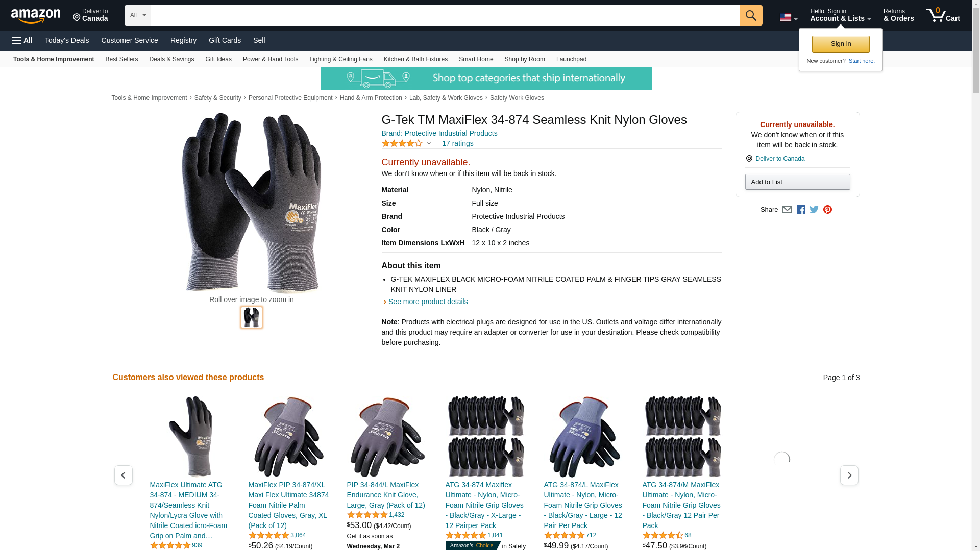This screenshot has width=980, height=551.
Task: Share product on Twitter icon
Action: tap(814, 210)
